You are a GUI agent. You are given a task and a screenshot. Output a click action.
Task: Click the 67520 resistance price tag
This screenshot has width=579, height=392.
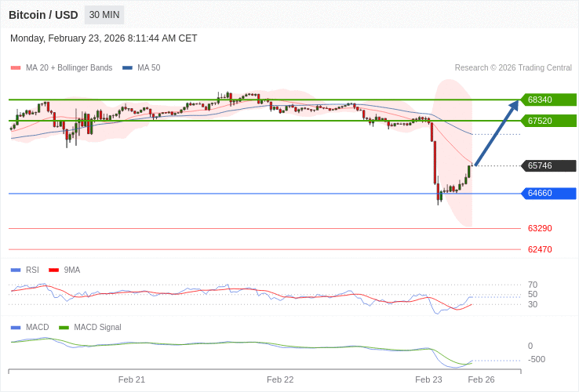(x=548, y=121)
